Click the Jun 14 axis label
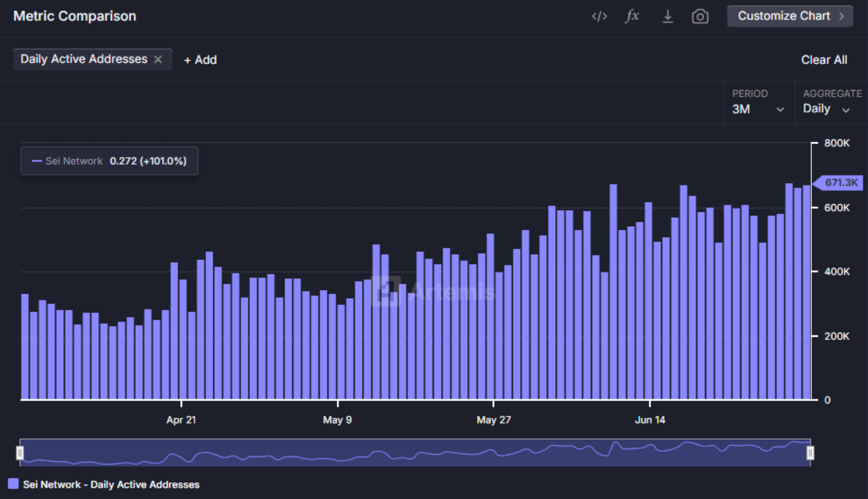 pyautogui.click(x=650, y=420)
